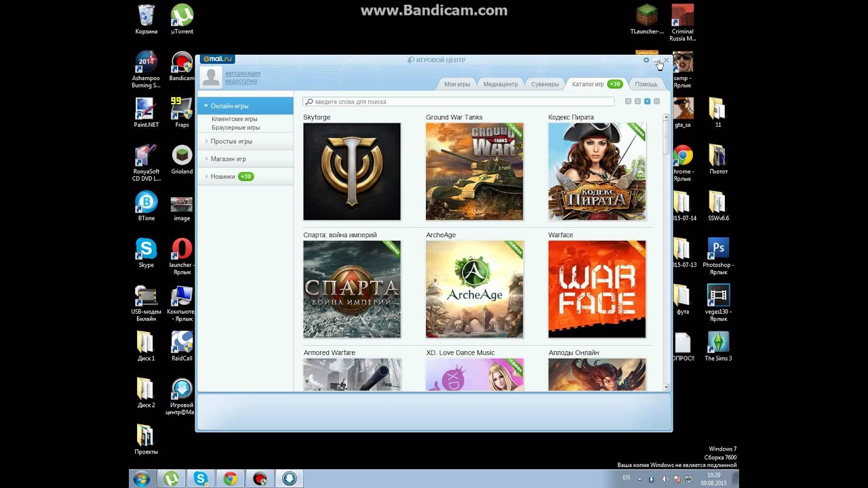Open the Помощь tab
Screen dimensions: 868x488
tap(646, 84)
